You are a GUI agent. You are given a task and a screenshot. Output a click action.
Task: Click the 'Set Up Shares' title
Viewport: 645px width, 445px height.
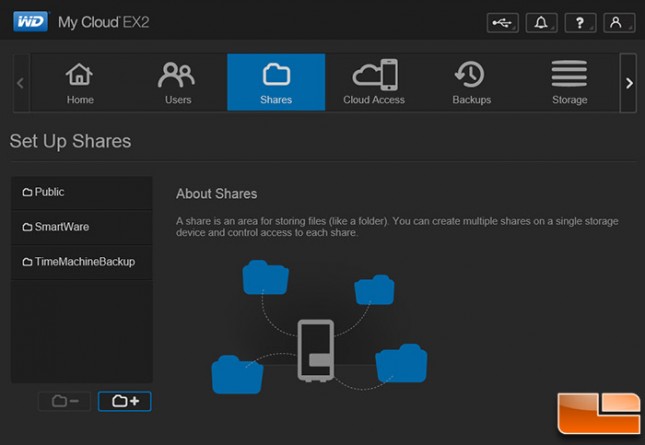coord(70,141)
